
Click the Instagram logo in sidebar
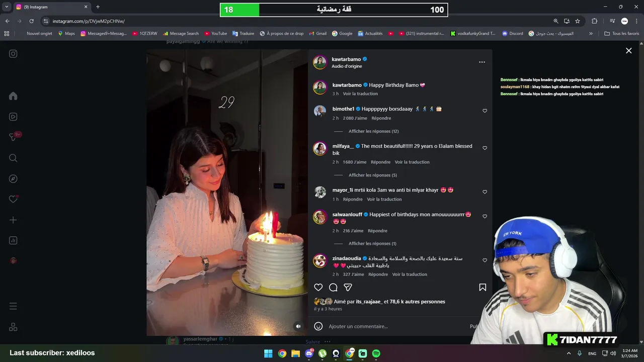pos(13,54)
